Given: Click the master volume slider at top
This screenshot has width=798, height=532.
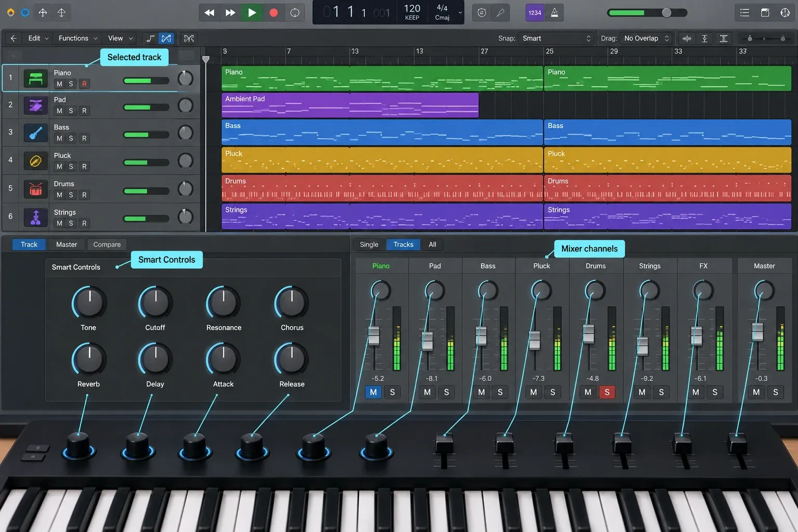Looking at the screenshot, I should tap(648, 12).
